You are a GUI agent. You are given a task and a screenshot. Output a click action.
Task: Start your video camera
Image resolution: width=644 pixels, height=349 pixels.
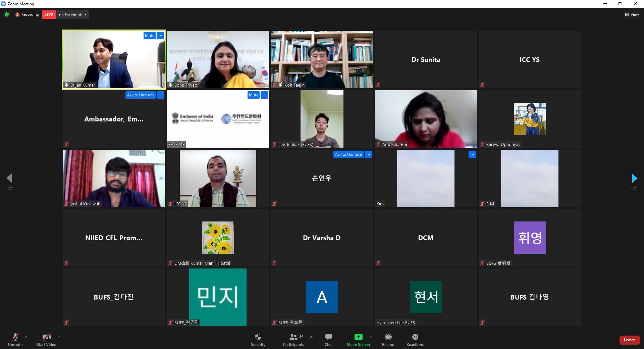coord(46,340)
